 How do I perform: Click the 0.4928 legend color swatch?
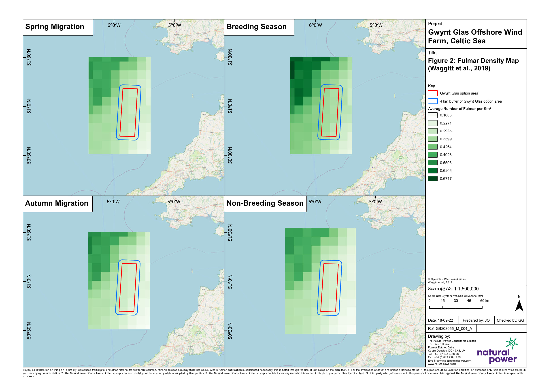(x=432, y=155)
